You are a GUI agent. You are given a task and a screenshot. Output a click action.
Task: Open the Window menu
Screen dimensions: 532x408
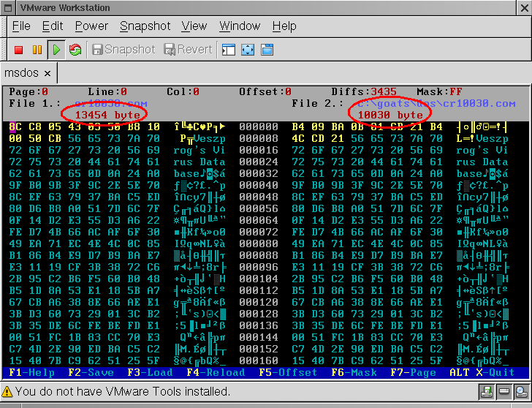(x=240, y=26)
